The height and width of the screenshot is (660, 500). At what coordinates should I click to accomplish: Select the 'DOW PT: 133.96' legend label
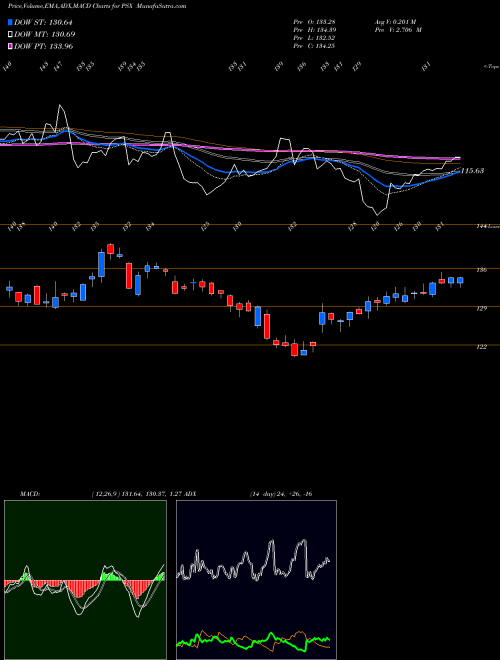[43, 46]
